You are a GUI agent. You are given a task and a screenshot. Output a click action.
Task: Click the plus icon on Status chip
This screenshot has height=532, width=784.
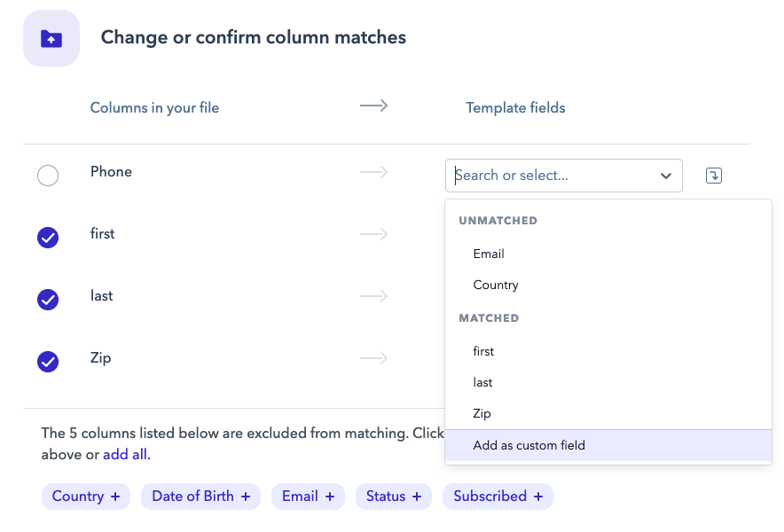tap(417, 497)
